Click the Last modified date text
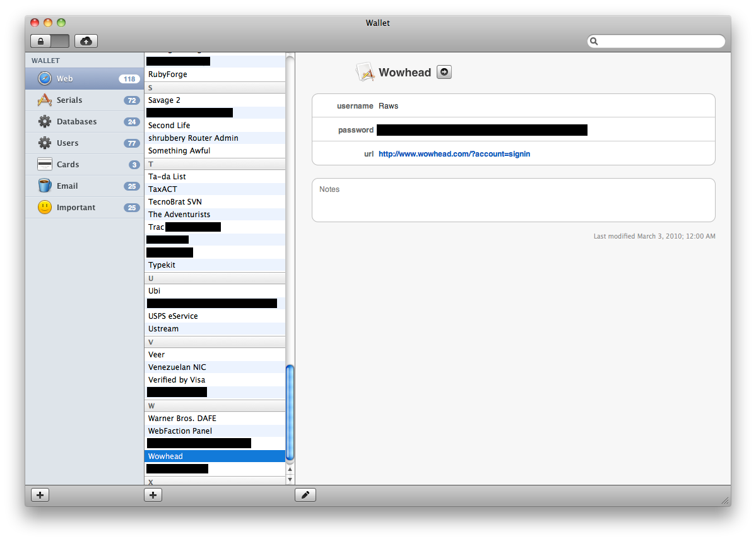Viewport: 756px width, 541px height. [x=654, y=236]
